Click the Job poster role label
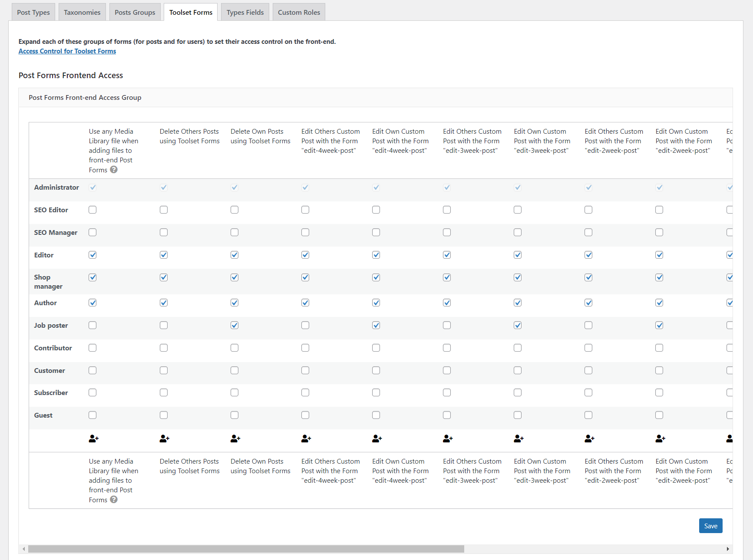Image resolution: width=753 pixels, height=560 pixels. pos(51,326)
